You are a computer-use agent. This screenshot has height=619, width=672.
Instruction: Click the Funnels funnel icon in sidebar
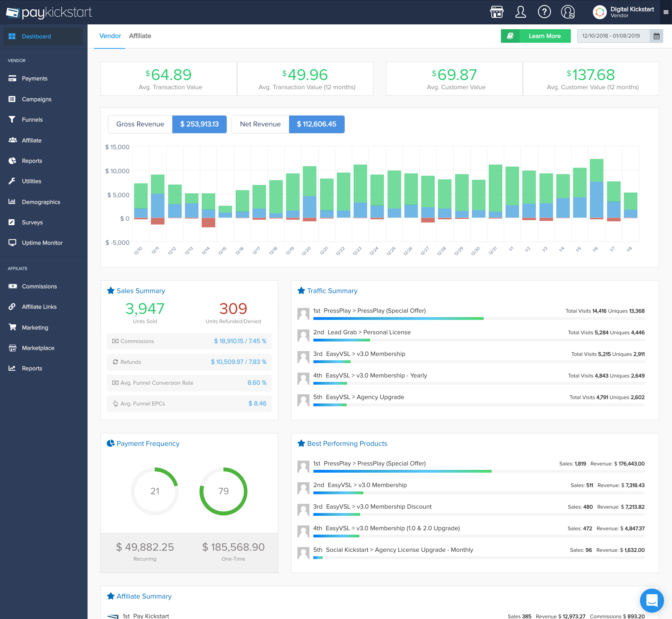coord(12,120)
